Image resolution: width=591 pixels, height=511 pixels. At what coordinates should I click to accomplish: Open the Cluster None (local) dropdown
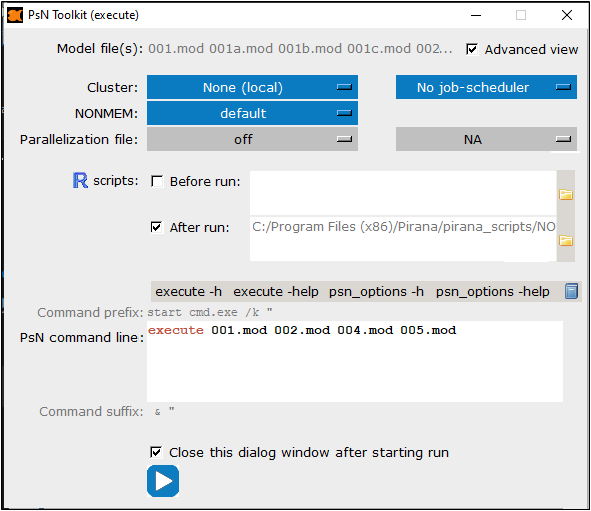pos(253,87)
